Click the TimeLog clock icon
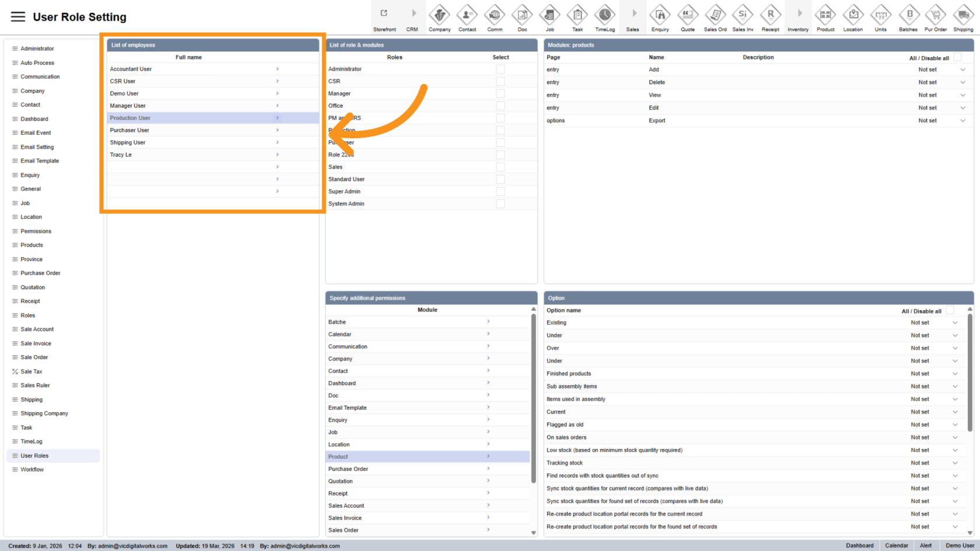The image size is (980, 551). [604, 15]
